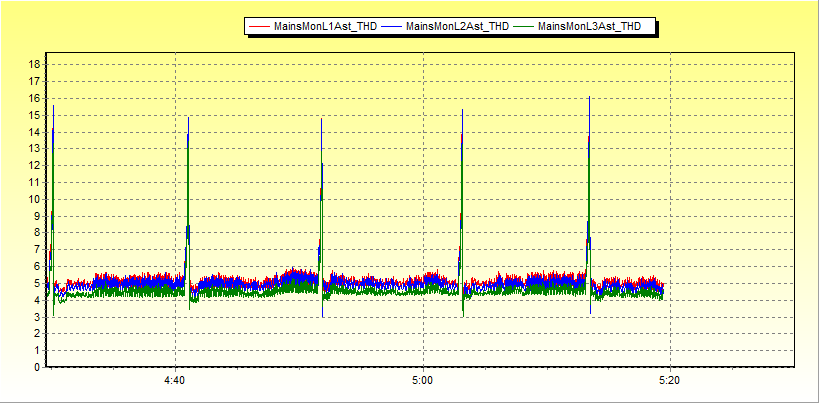Viewport: 819px width, 403px height.
Task: Click the red line sample in legend
Action: 260,27
